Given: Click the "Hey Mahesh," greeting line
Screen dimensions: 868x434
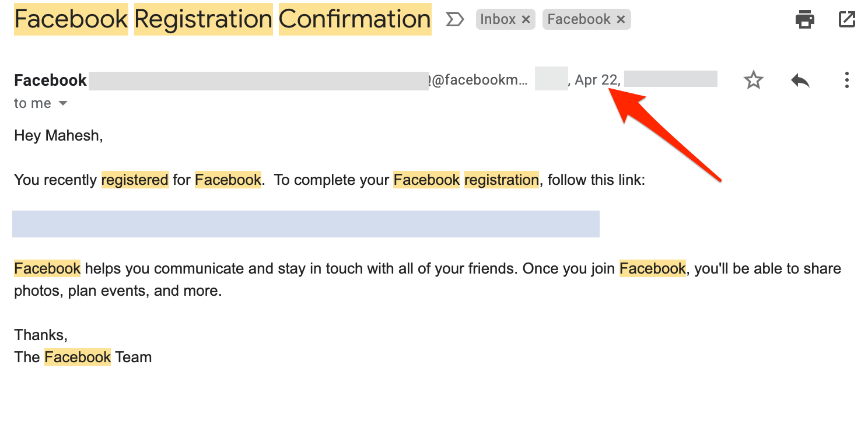Looking at the screenshot, I should click(58, 136).
